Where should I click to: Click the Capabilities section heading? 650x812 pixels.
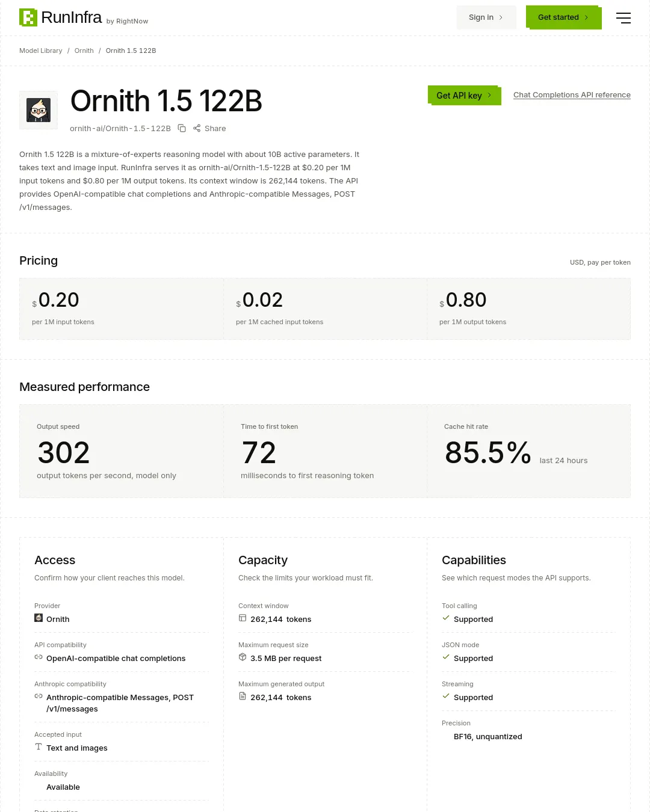474,560
